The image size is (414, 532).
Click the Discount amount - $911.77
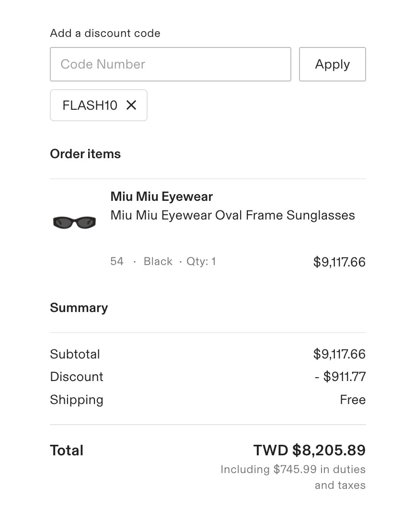[340, 377]
